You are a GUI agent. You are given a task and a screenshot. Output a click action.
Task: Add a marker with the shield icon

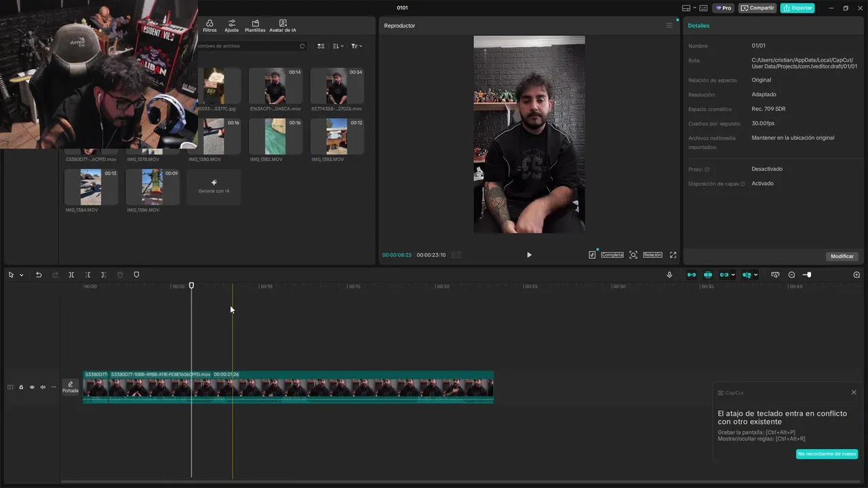[136, 274]
